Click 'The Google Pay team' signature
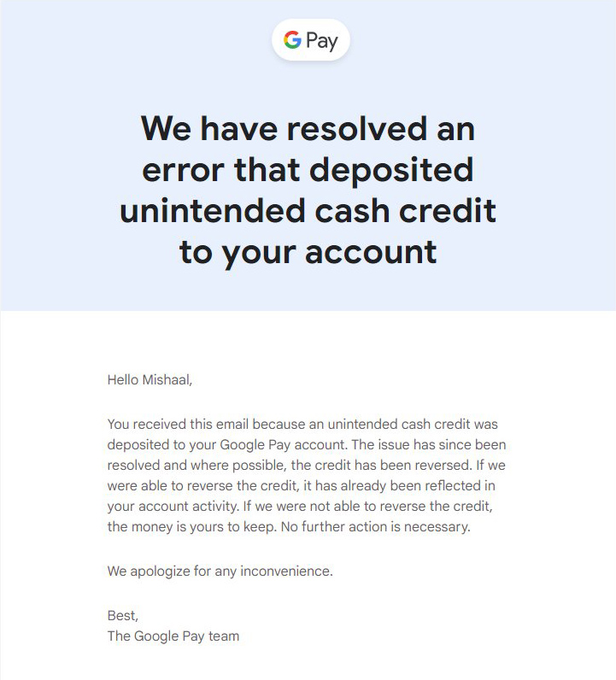This screenshot has height=680, width=616. [173, 636]
